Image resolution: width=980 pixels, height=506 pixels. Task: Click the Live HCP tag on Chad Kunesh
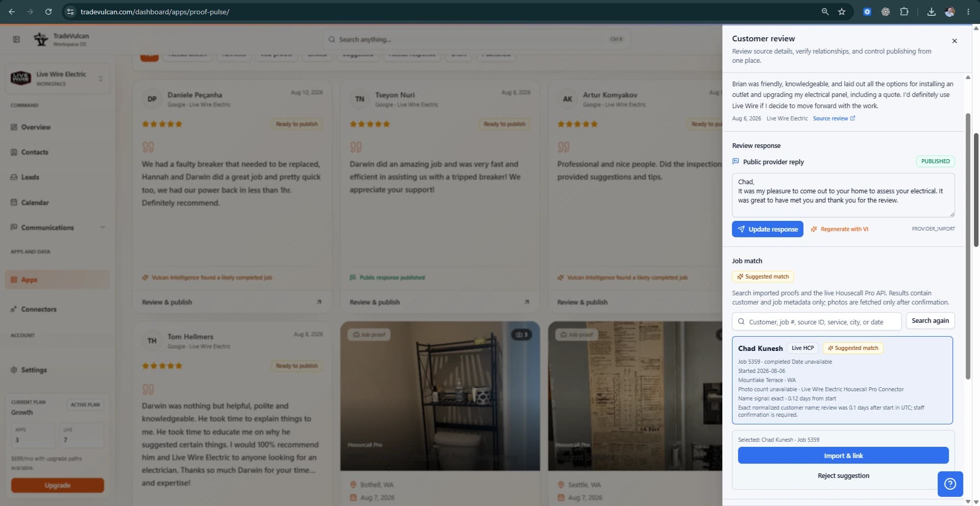pyautogui.click(x=802, y=348)
